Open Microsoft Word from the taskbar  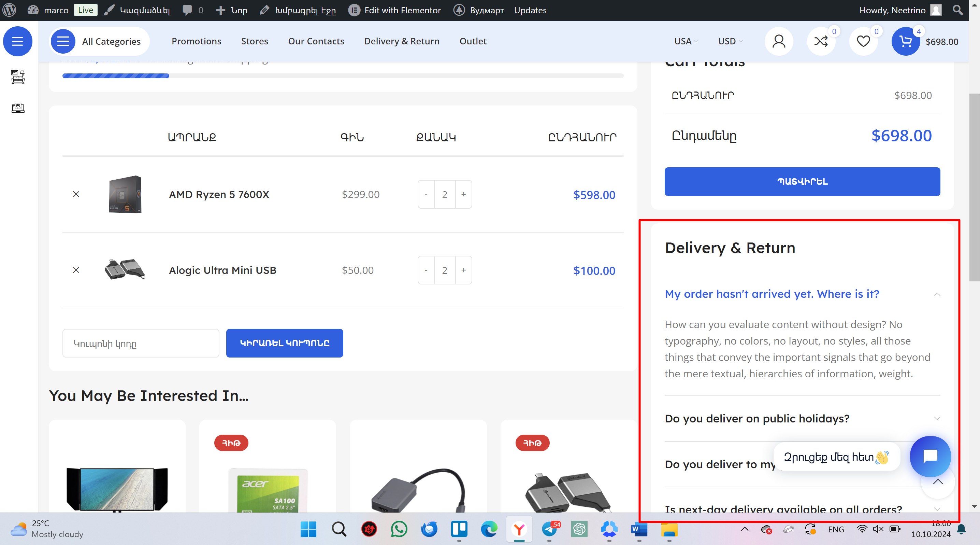639,529
